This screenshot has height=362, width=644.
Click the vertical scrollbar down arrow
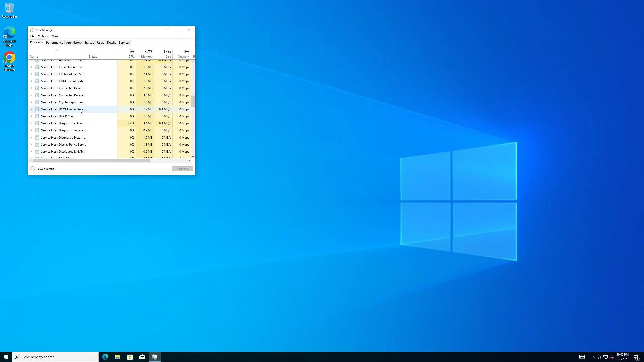(x=193, y=156)
